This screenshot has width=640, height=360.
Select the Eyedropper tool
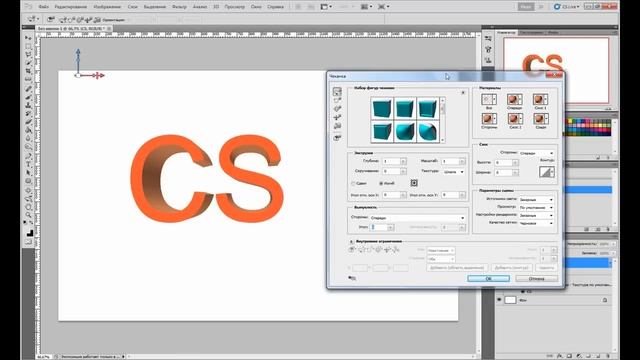click(29, 80)
